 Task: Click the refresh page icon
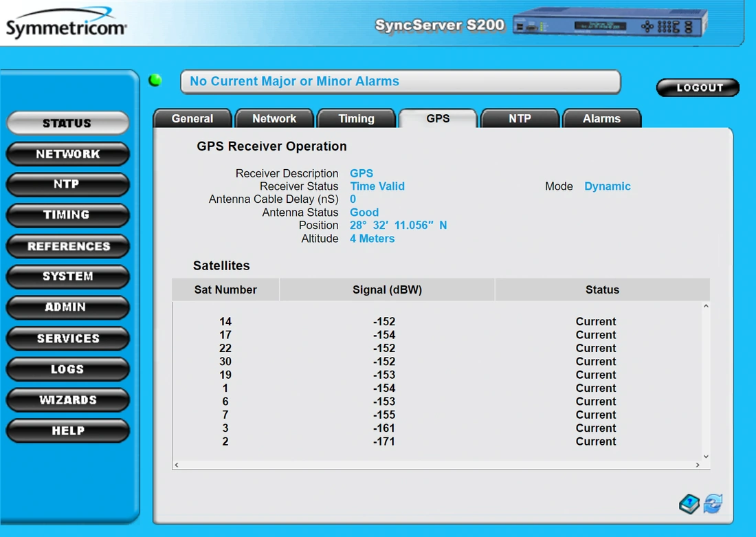[x=713, y=504]
